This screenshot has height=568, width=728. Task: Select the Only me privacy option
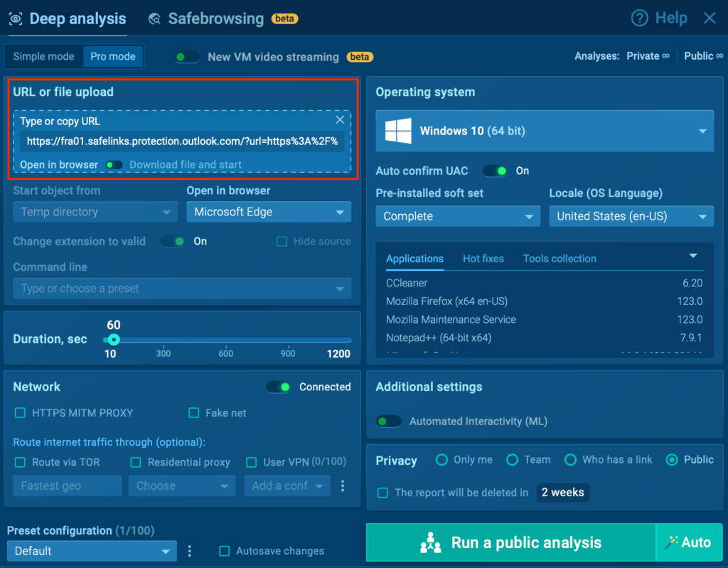click(x=441, y=460)
